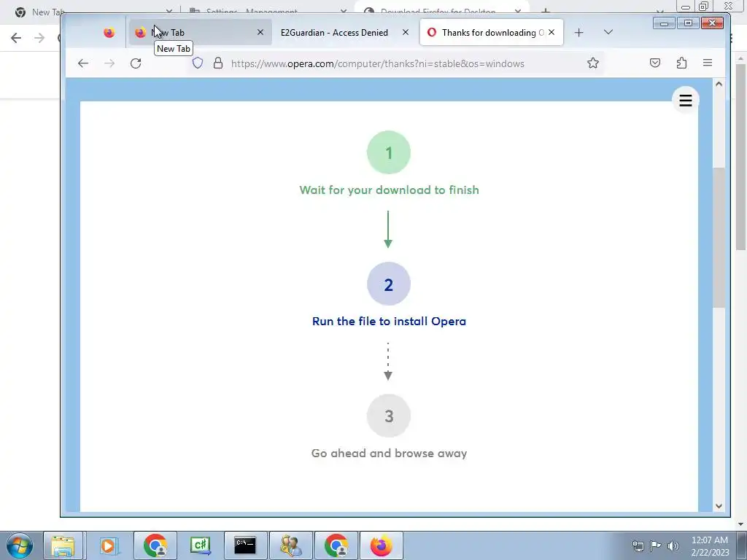Click 'Run the file to install Opera' text
Screen dimensions: 747x560
tap(389, 322)
